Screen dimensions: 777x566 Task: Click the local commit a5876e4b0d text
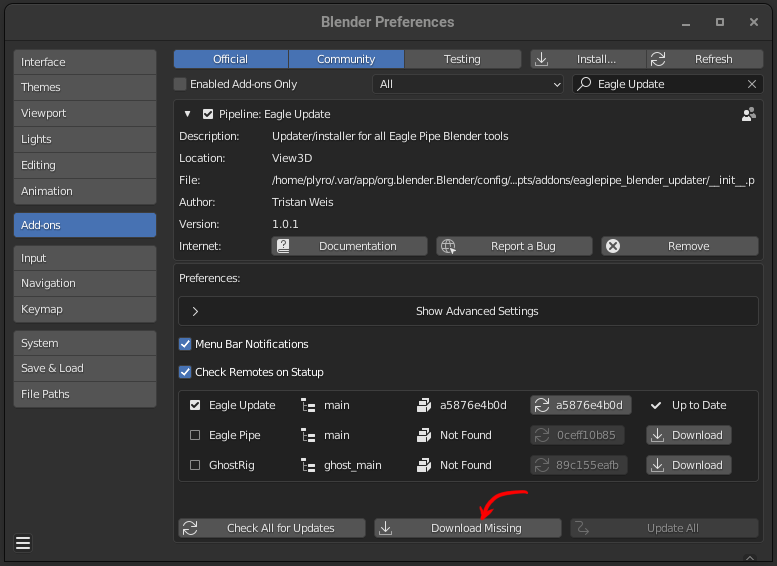pos(473,405)
